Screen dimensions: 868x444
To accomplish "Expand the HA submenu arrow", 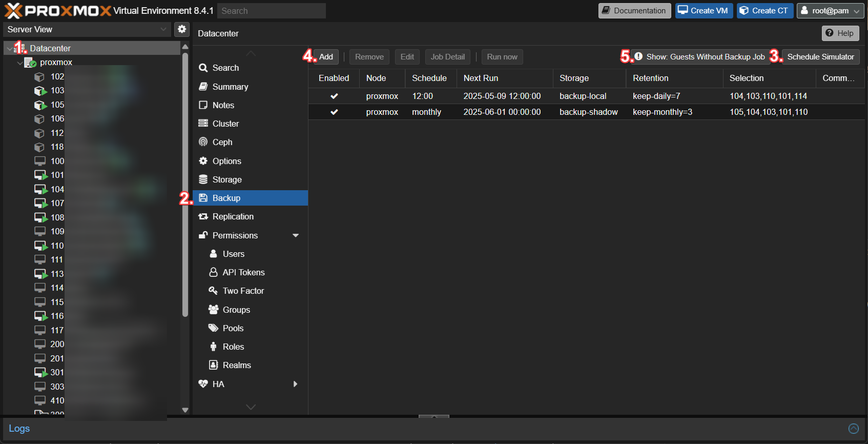I will click(295, 384).
